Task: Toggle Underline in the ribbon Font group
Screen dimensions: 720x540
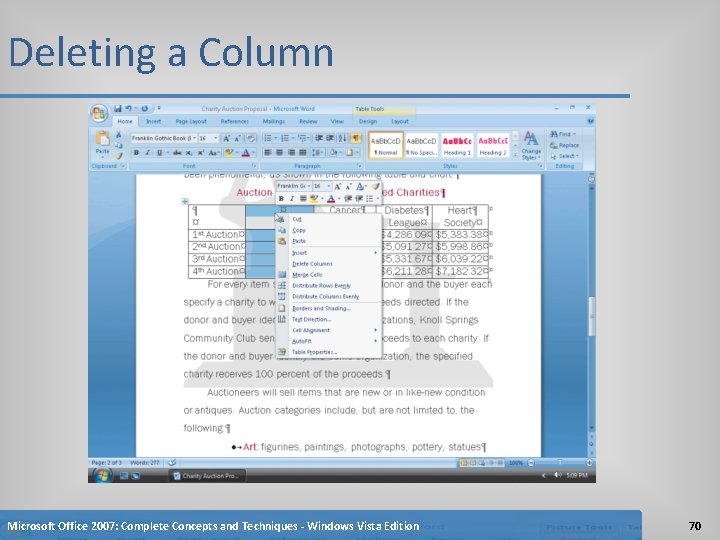Action: tap(159, 152)
